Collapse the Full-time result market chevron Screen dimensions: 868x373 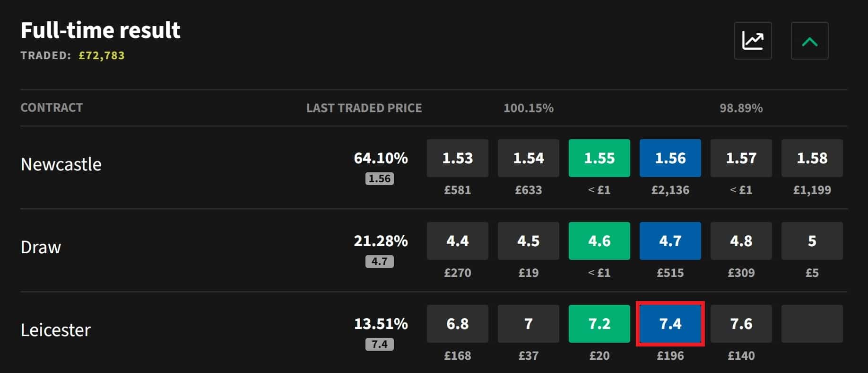[x=809, y=41]
